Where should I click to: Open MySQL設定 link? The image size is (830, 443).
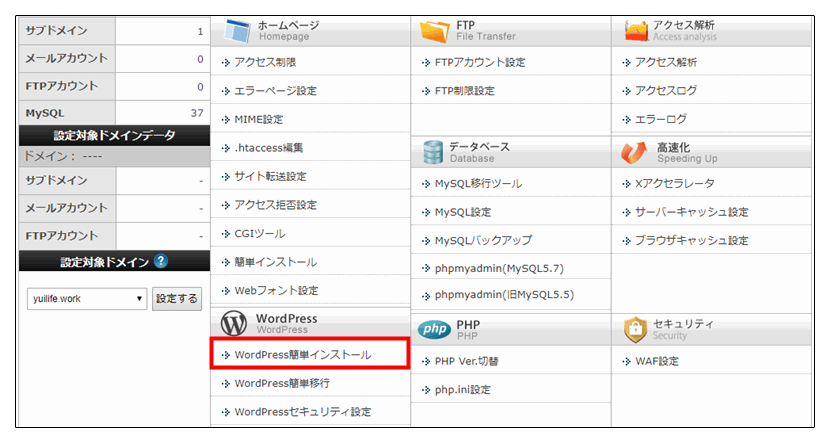[463, 212]
